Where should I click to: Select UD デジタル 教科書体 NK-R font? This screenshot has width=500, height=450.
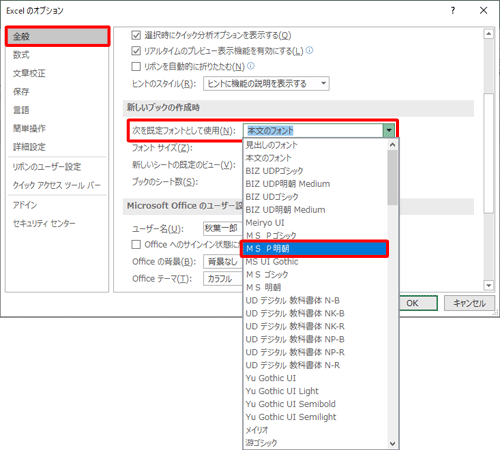tap(315, 326)
